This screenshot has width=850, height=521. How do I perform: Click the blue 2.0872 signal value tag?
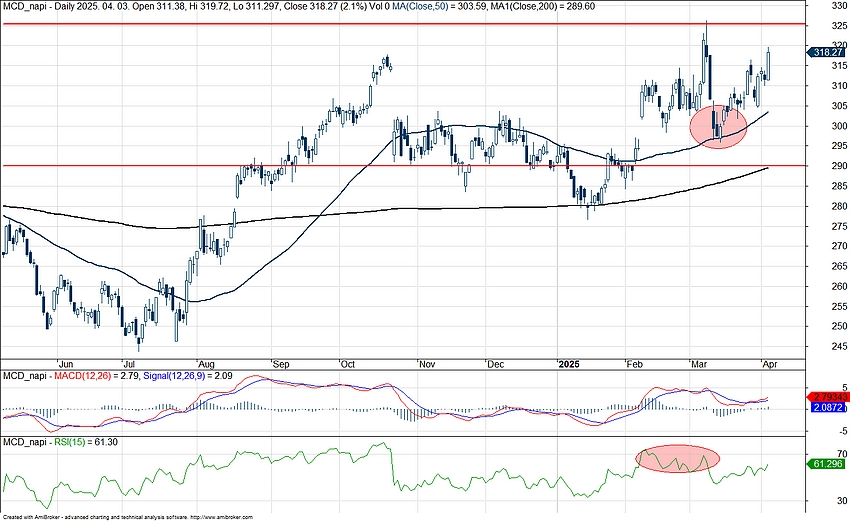click(x=827, y=409)
